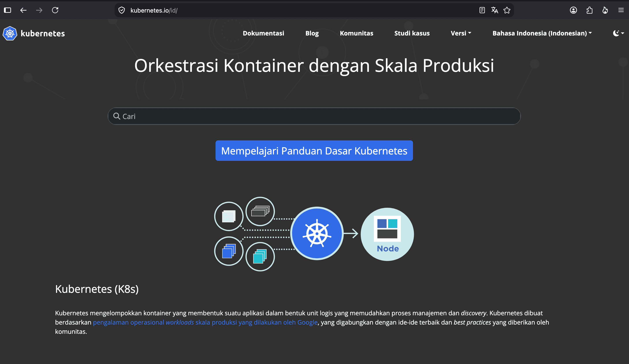
Task: Click Mempelajari Panduan Dasar Kubernetes button
Action: (314, 151)
